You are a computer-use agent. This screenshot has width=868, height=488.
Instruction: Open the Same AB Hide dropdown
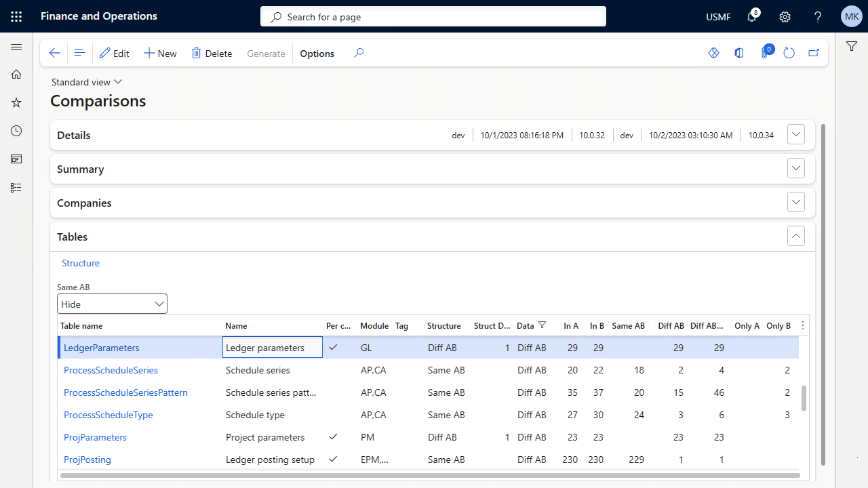pos(112,304)
